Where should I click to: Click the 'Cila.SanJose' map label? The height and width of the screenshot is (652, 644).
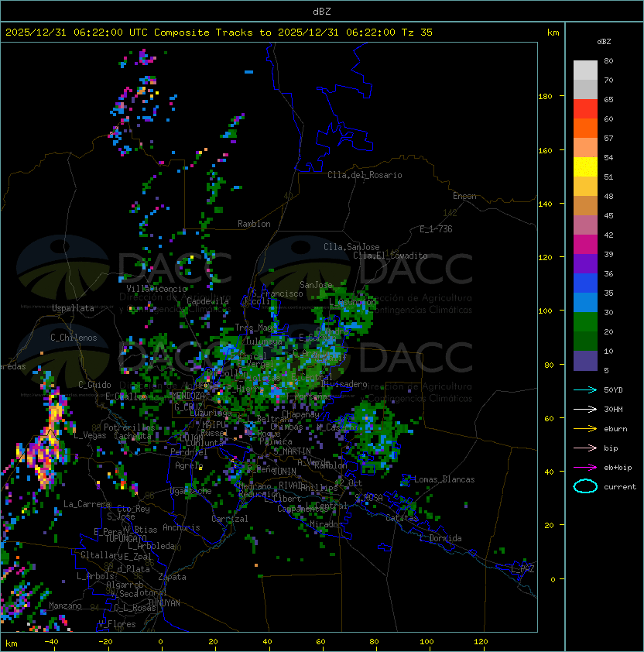(x=351, y=248)
